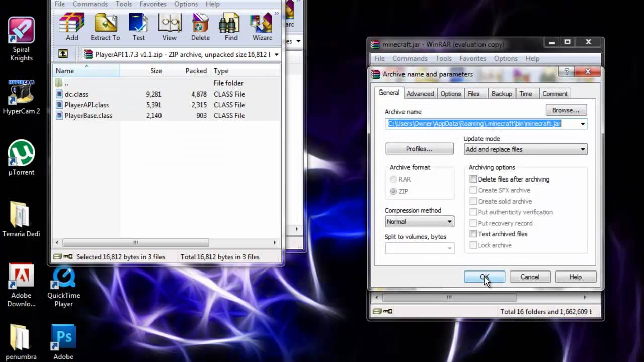
Task: Open Tools menu in minecraft.jar window
Action: coord(443,58)
